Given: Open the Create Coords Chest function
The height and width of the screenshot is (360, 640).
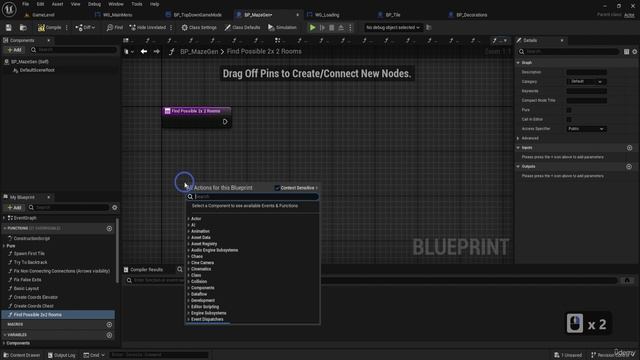Looking at the screenshot, I should coord(33,306).
